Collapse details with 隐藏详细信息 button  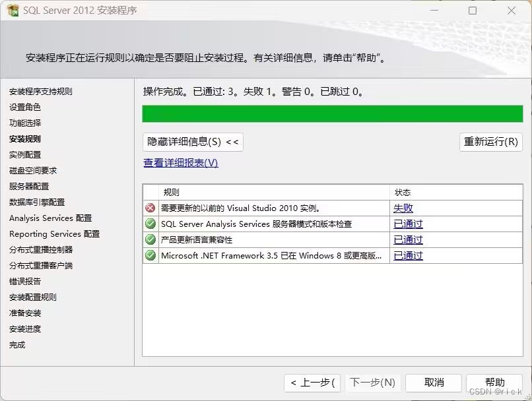tap(192, 142)
